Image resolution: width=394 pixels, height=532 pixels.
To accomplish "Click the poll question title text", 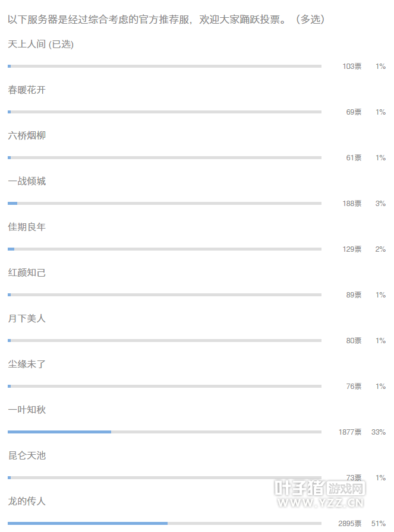I will pyautogui.click(x=166, y=20).
